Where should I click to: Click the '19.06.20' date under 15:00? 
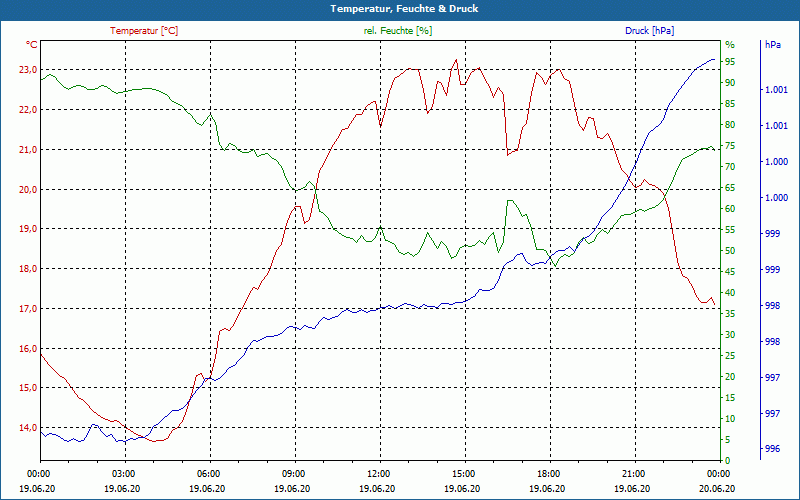click(462, 488)
